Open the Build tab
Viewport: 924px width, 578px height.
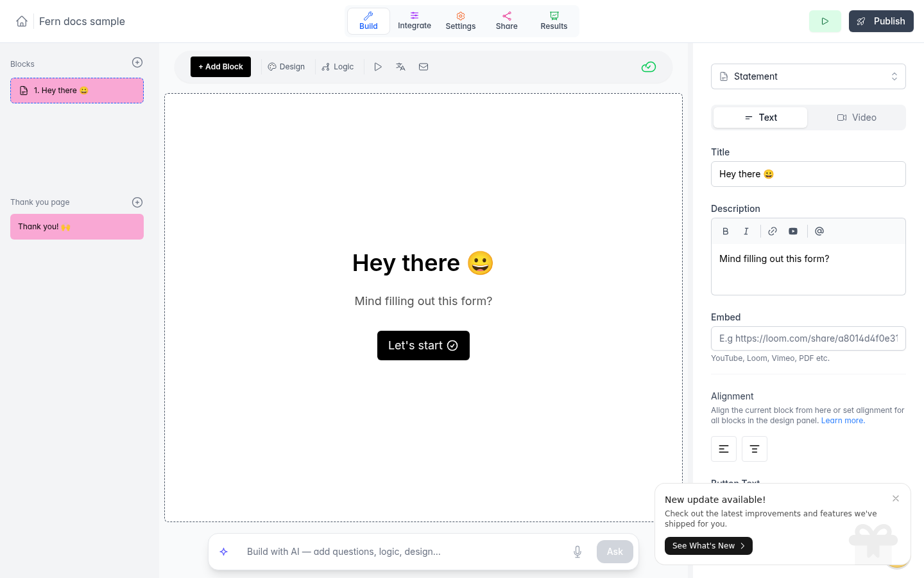pos(368,21)
